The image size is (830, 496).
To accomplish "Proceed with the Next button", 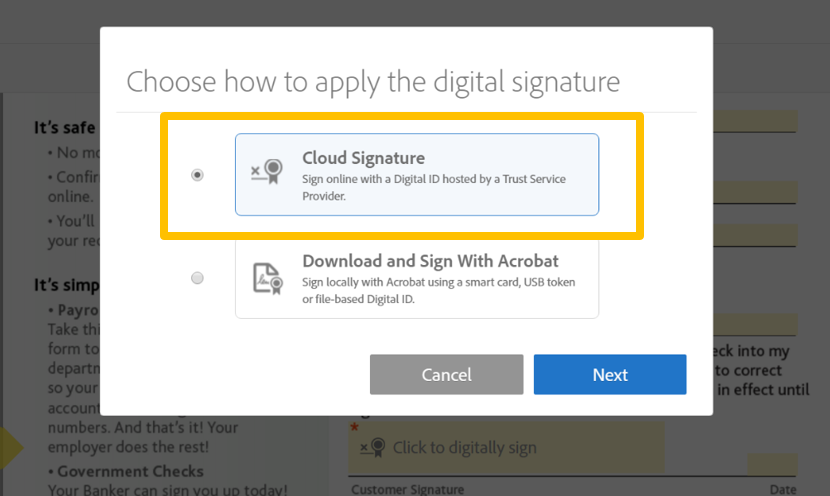I will [609, 375].
